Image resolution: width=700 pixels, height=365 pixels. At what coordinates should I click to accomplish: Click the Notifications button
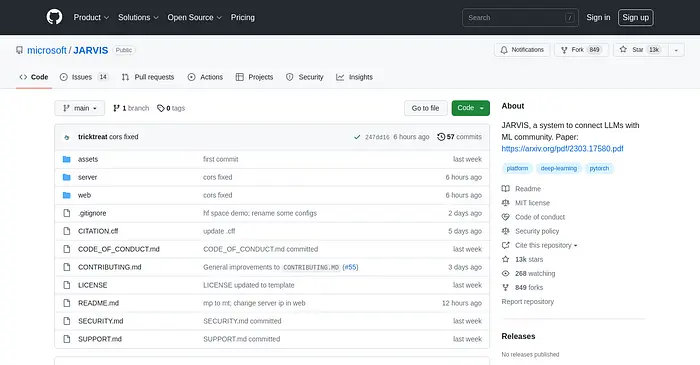click(522, 50)
